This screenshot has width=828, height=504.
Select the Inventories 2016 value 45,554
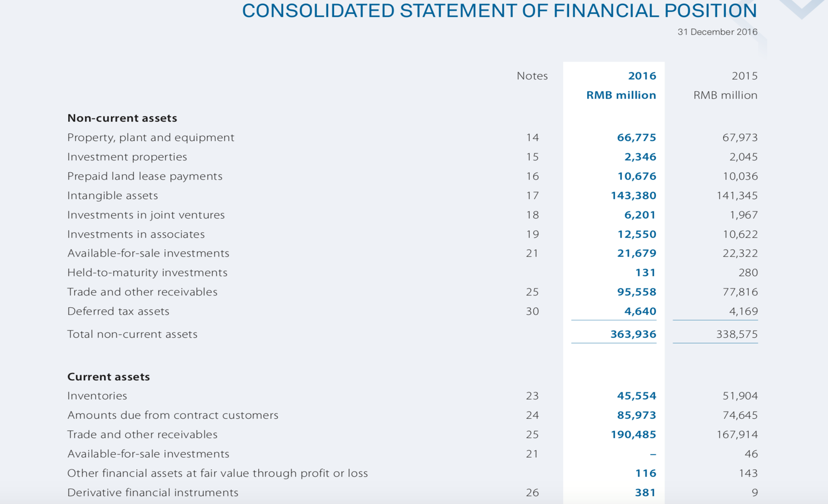(x=636, y=396)
